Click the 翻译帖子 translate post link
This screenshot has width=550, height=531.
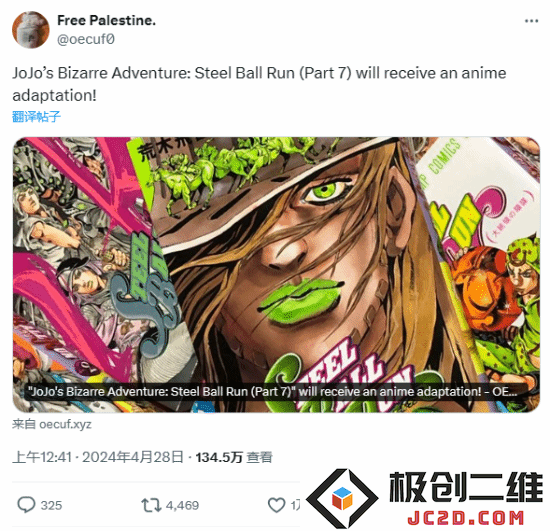click(36, 116)
